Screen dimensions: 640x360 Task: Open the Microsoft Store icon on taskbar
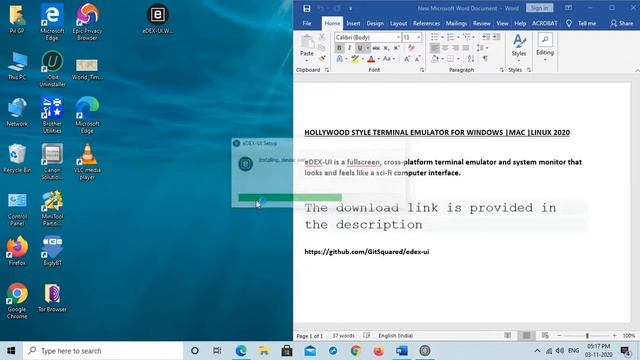point(287,351)
